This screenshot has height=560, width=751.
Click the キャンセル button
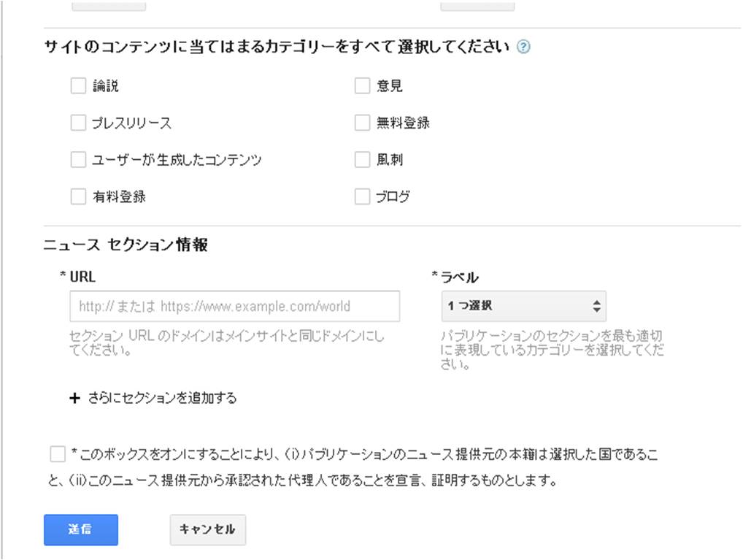[207, 530]
